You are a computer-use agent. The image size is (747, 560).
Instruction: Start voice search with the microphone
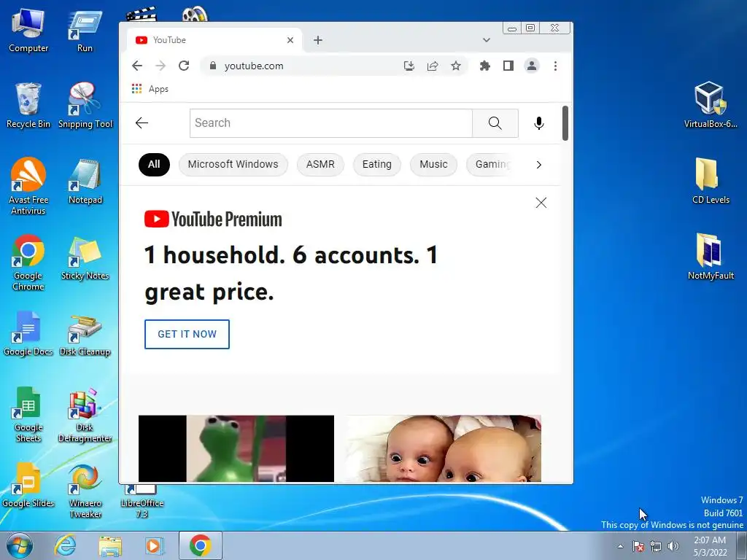coord(539,122)
